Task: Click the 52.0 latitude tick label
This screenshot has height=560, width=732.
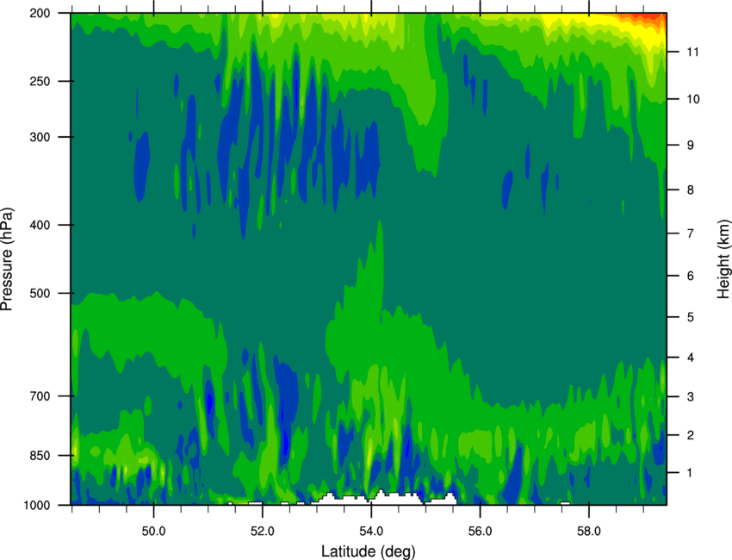Action: [x=263, y=532]
